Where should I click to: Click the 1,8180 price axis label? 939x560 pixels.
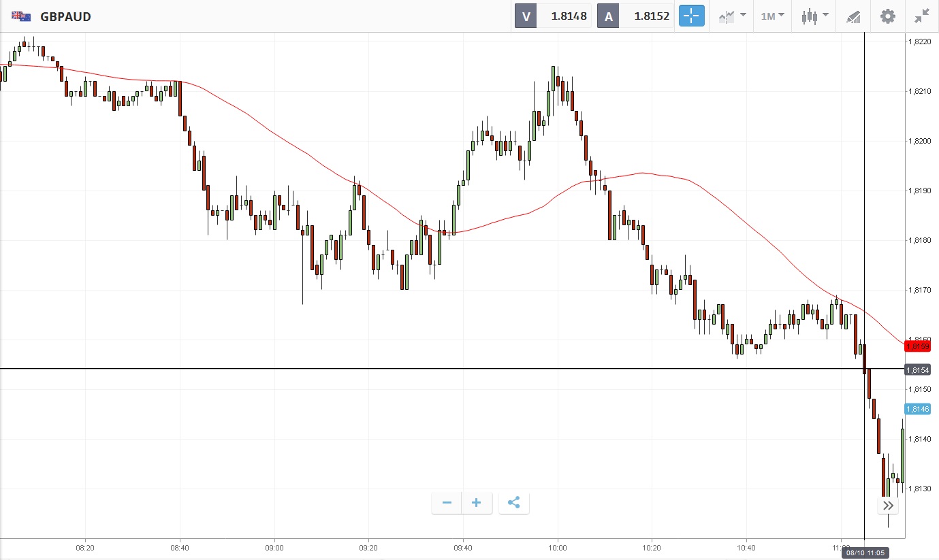pos(919,240)
